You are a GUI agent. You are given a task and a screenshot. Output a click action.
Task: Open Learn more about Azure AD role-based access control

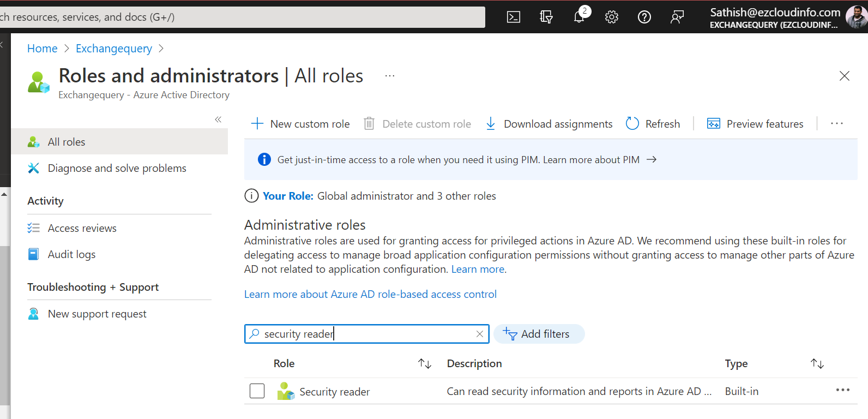370,295
